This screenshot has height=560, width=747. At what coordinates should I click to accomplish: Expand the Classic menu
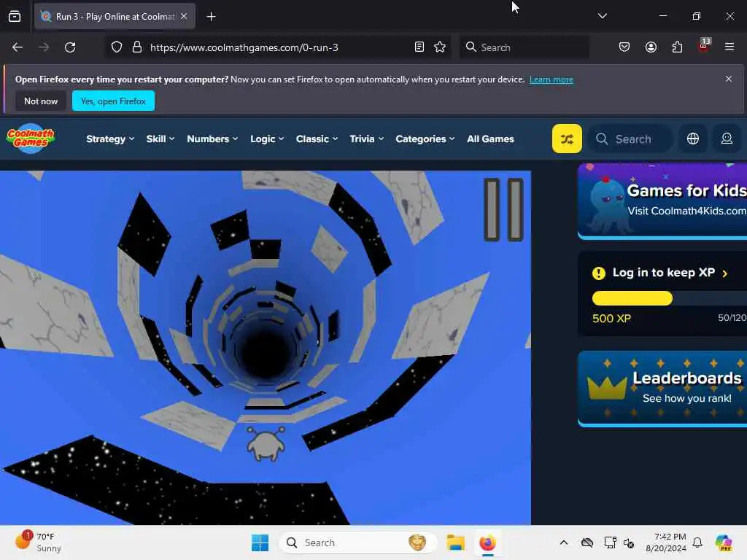click(x=317, y=139)
